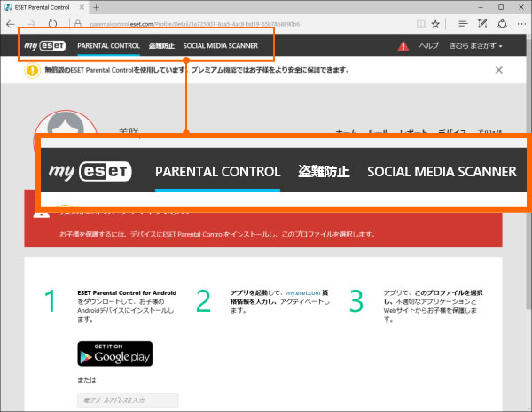Click the child profile avatar picture
This screenshot has height=412, width=532.
66,123
